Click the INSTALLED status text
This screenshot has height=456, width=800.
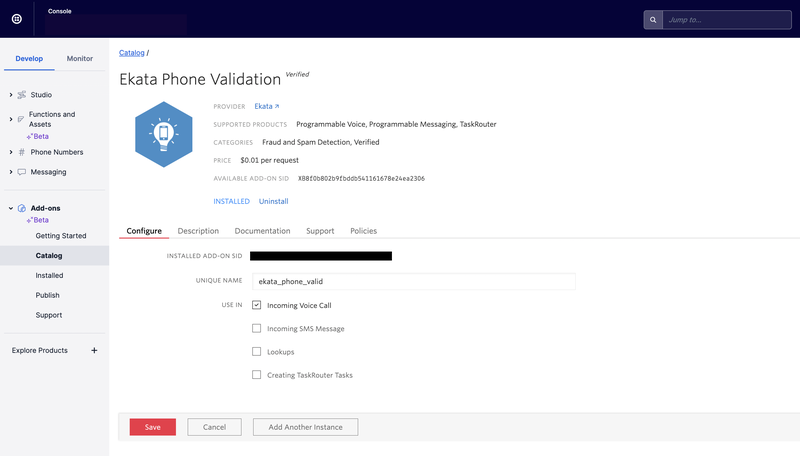232,201
